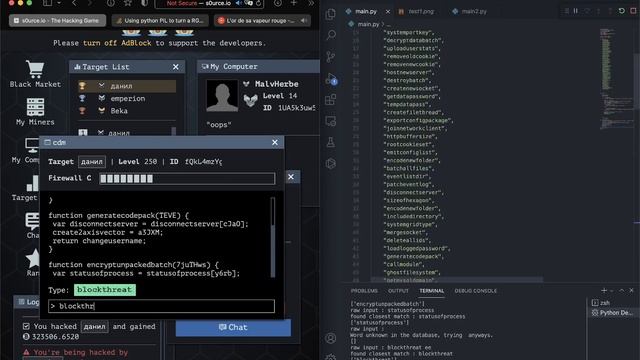Switch to Using python PIL browser tab
Image resolution: width=640 pixels, height=360 pixels.
click(x=160, y=20)
